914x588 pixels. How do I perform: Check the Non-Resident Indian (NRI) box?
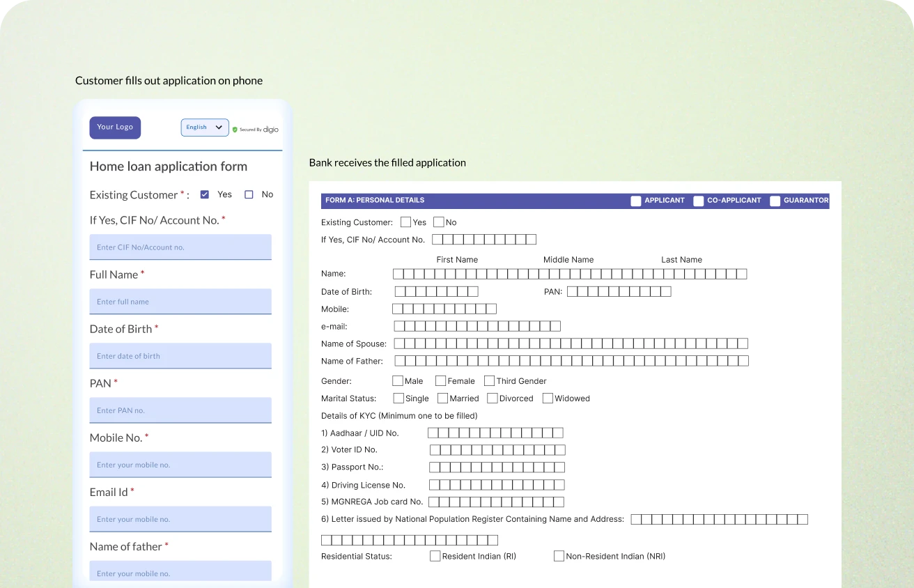(x=559, y=556)
